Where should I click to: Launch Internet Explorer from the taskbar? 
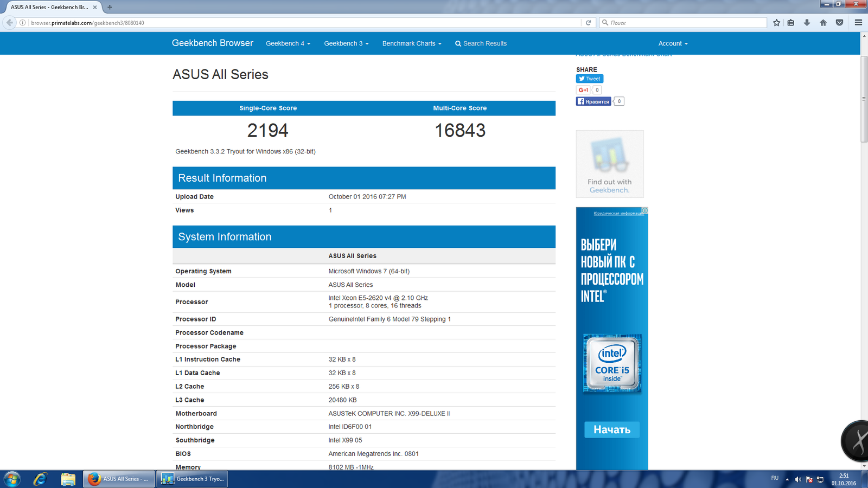point(40,479)
